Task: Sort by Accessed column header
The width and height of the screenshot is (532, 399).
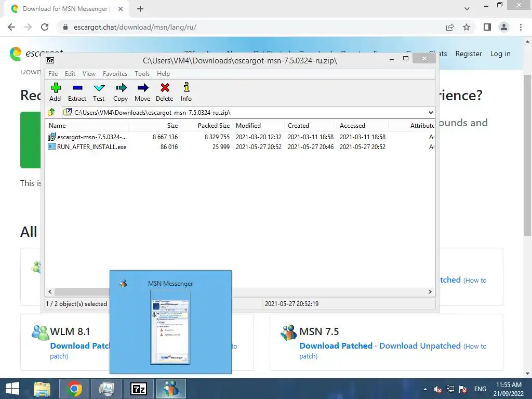Action: (x=362, y=126)
